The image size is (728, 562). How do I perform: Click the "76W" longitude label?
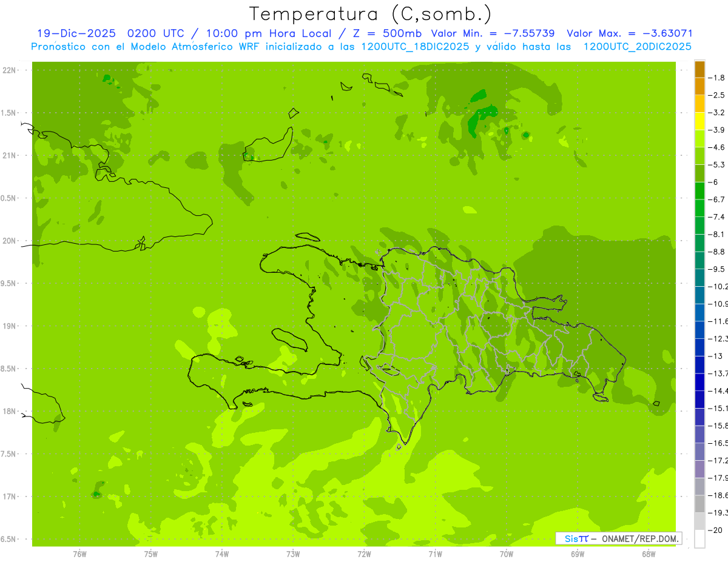[79, 554]
